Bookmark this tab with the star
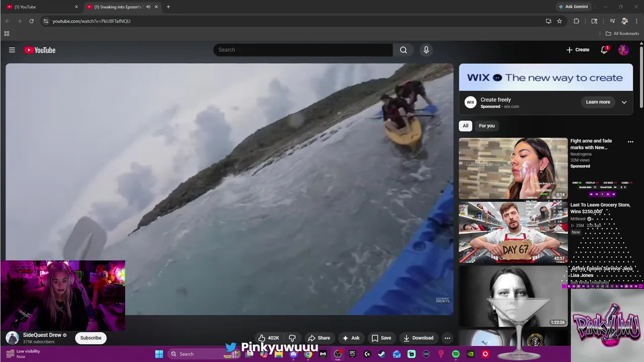The height and width of the screenshot is (362, 644). (x=559, y=21)
